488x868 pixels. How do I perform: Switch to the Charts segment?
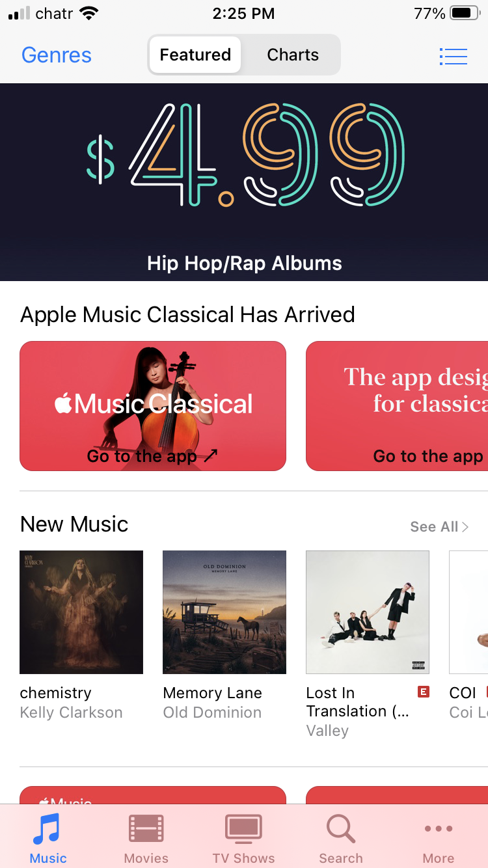click(x=293, y=55)
